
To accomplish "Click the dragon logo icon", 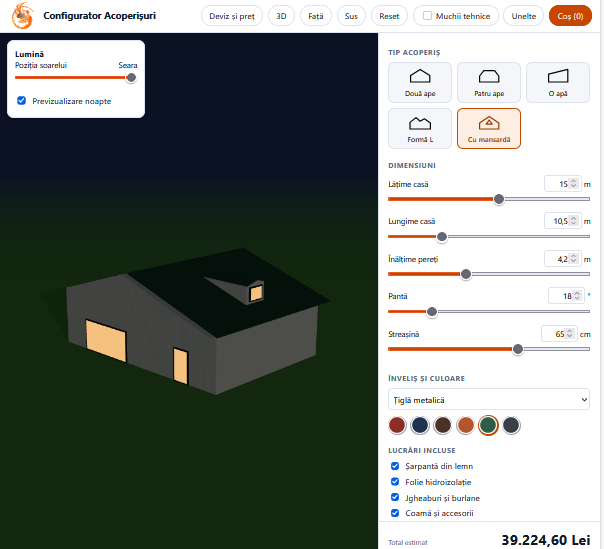I will (x=23, y=16).
